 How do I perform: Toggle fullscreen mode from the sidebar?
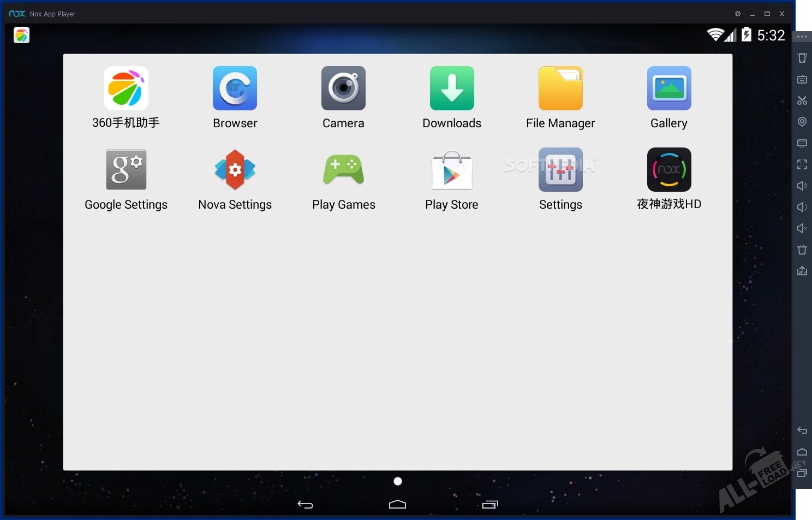click(802, 164)
